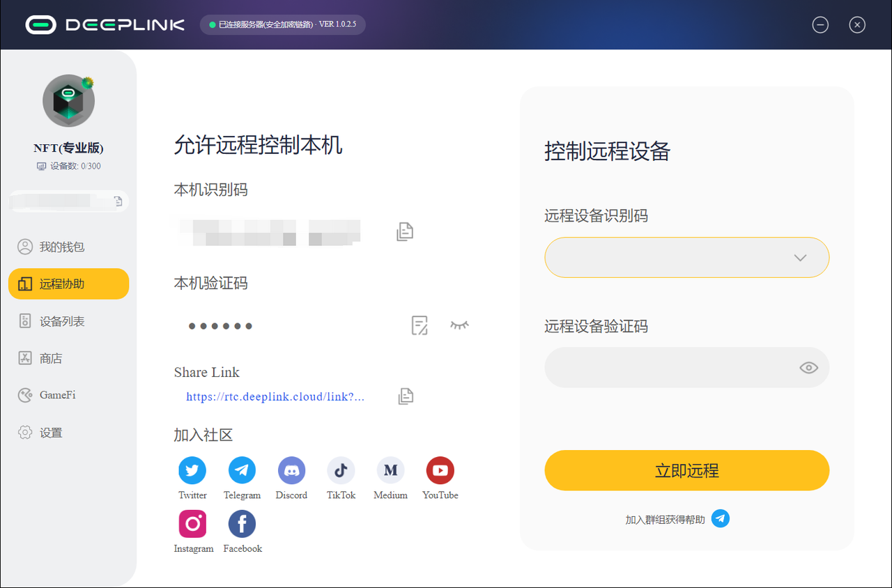Show the hidden 本机验证码
Screen dimensions: 892x588
459,325
